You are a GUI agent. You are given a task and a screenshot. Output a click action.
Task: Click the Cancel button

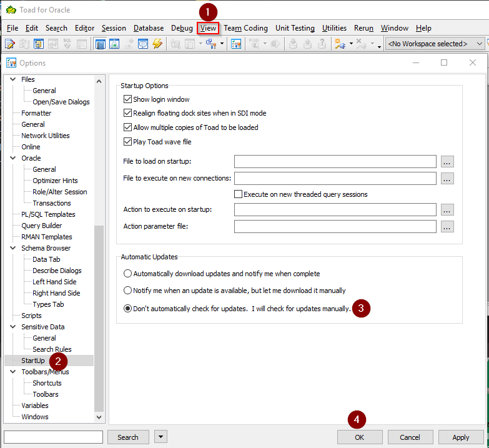410,437
